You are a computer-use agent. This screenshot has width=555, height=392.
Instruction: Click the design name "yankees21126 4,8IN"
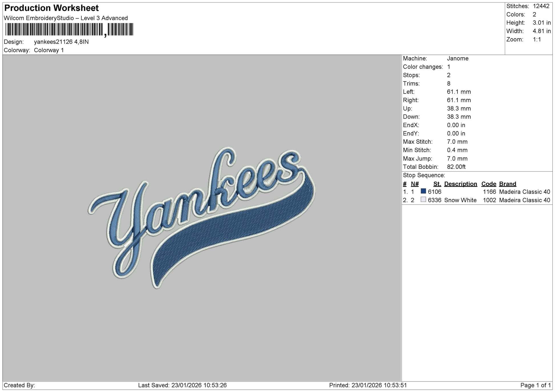pyautogui.click(x=61, y=42)
